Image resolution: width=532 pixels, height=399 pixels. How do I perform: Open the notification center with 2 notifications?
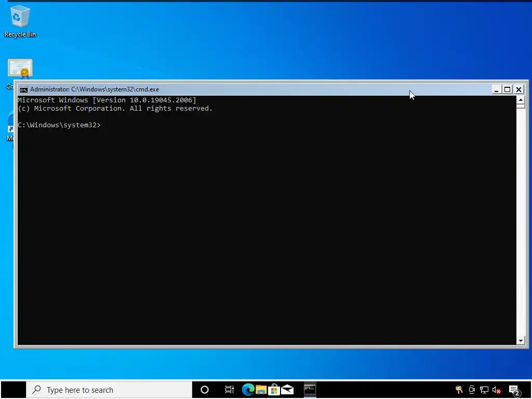[514, 391]
